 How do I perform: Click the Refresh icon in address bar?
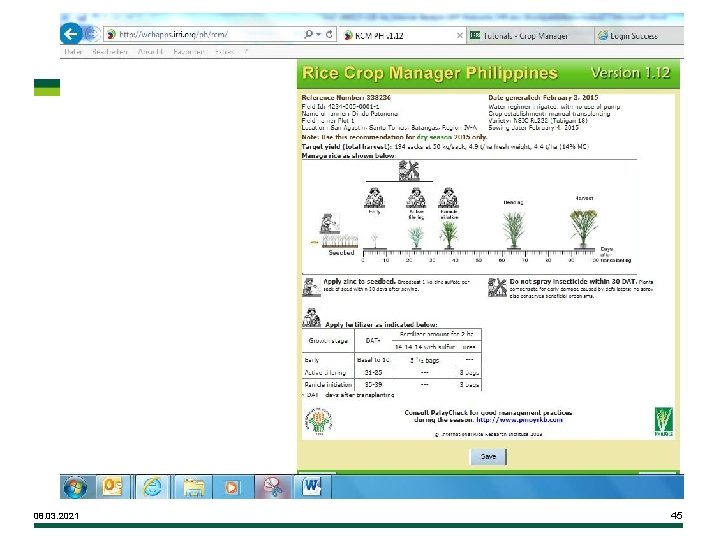(329, 34)
